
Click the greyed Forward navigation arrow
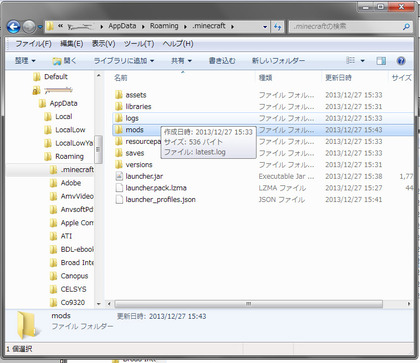pos(29,27)
